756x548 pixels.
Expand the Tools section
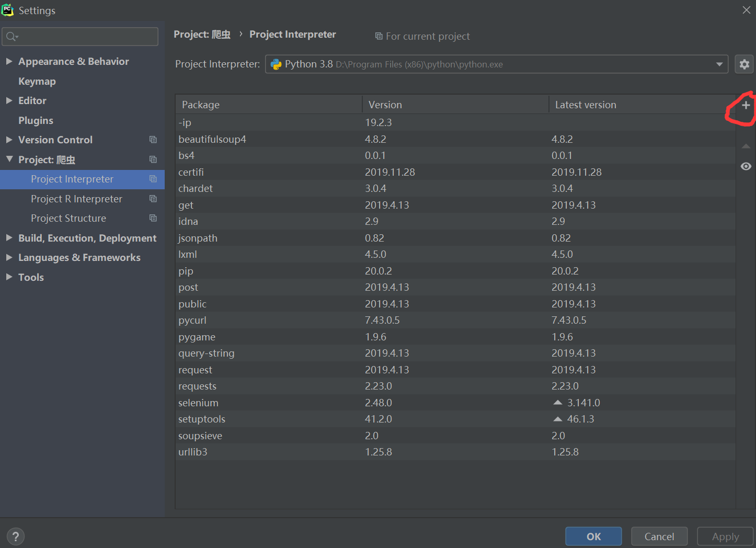click(9, 277)
